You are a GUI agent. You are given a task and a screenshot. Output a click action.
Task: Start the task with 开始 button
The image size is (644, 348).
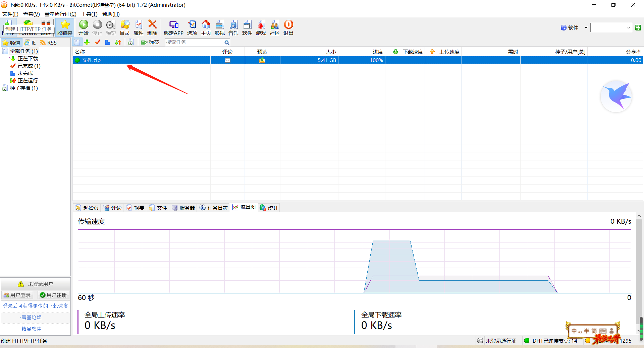(84, 27)
